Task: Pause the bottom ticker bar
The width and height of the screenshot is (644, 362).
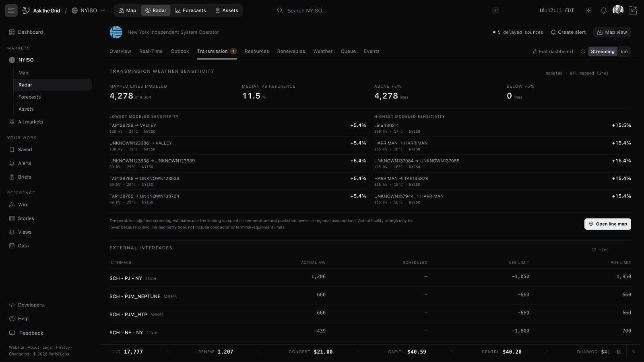Action: pos(619,352)
